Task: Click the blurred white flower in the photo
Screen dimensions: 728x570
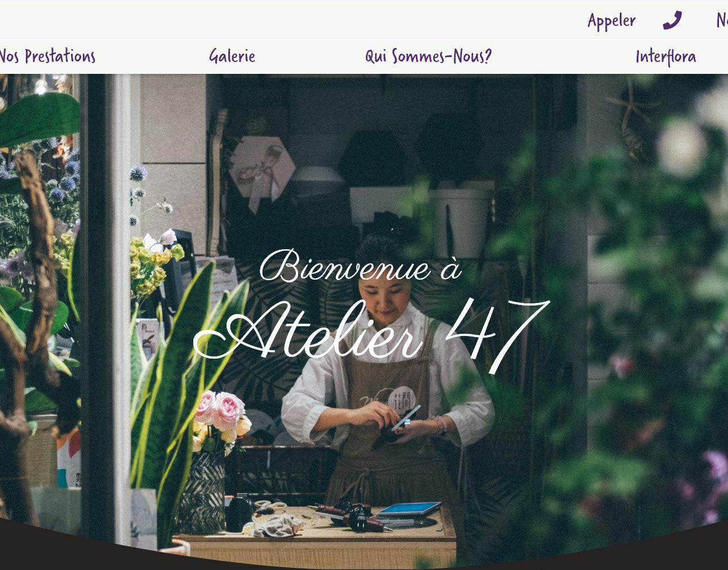Action: 682,147
